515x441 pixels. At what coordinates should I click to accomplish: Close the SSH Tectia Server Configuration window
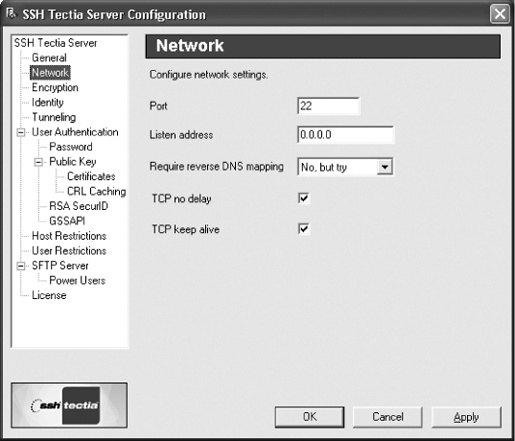point(500,14)
